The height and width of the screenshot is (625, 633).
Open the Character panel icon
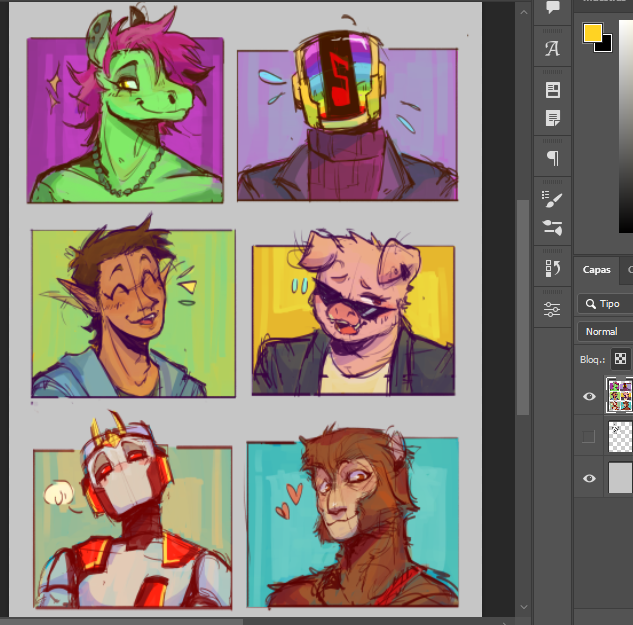tap(552, 49)
